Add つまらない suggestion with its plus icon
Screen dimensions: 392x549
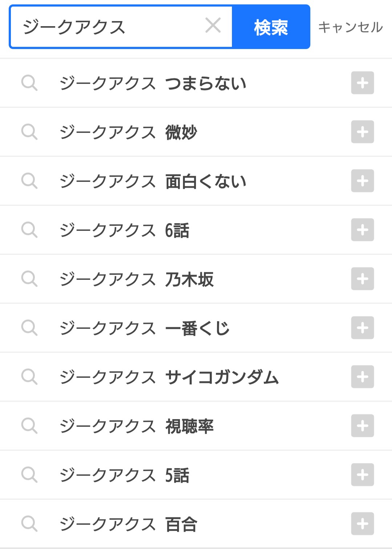click(362, 83)
